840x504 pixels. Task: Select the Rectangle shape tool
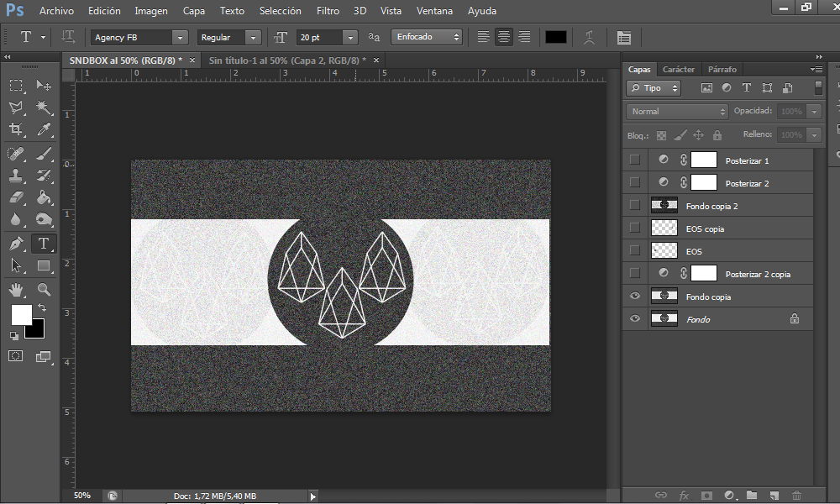44,265
